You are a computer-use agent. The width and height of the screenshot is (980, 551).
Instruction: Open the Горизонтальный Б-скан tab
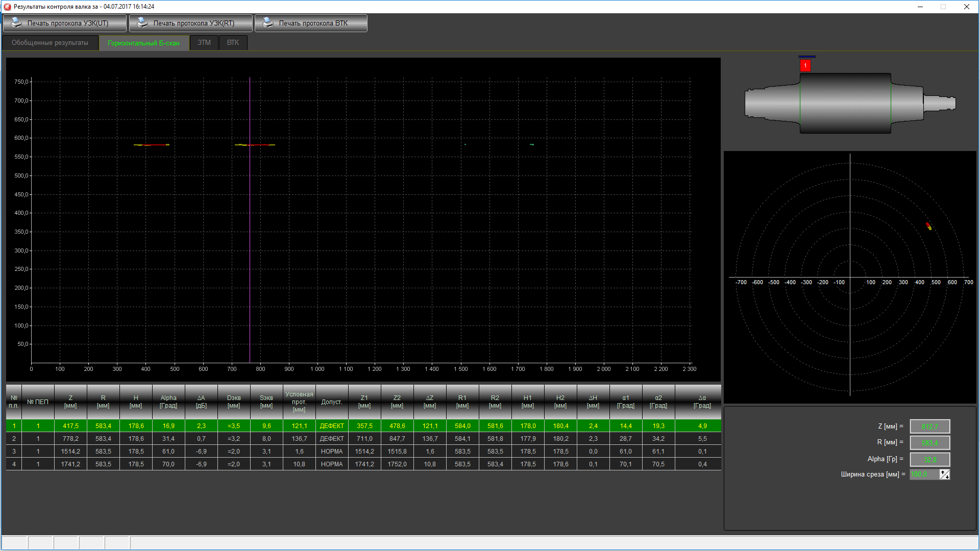pyautogui.click(x=144, y=43)
